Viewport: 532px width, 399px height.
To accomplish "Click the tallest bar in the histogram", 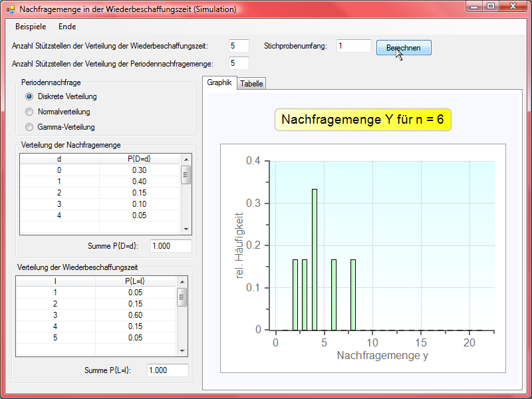I will click(x=315, y=259).
